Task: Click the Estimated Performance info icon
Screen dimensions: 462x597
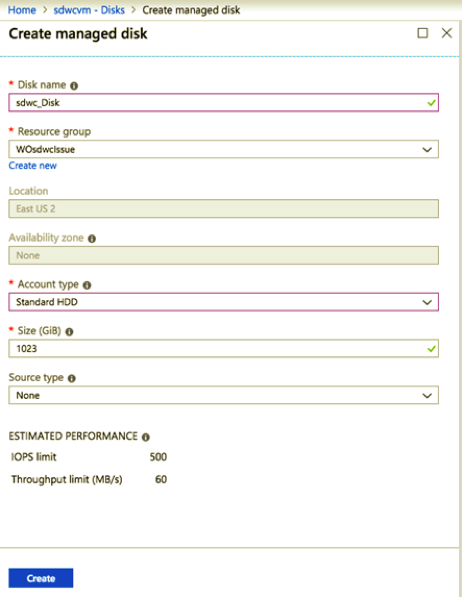Action: 145,437
